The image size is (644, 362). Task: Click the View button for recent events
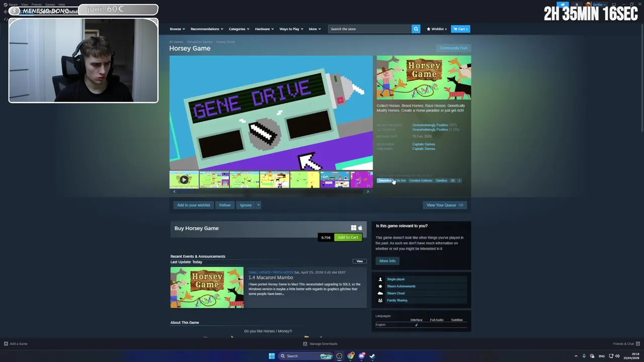point(360,261)
